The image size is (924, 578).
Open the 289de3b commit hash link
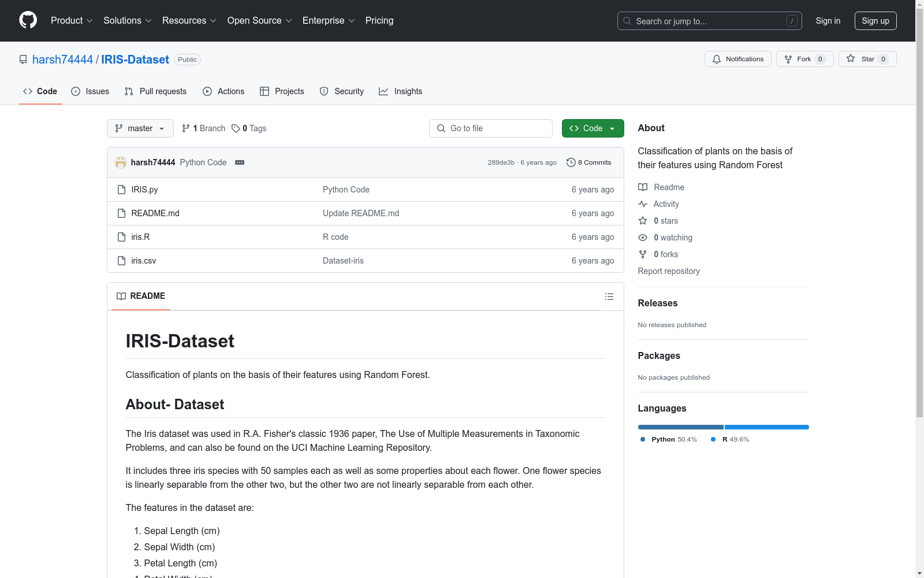(501, 162)
